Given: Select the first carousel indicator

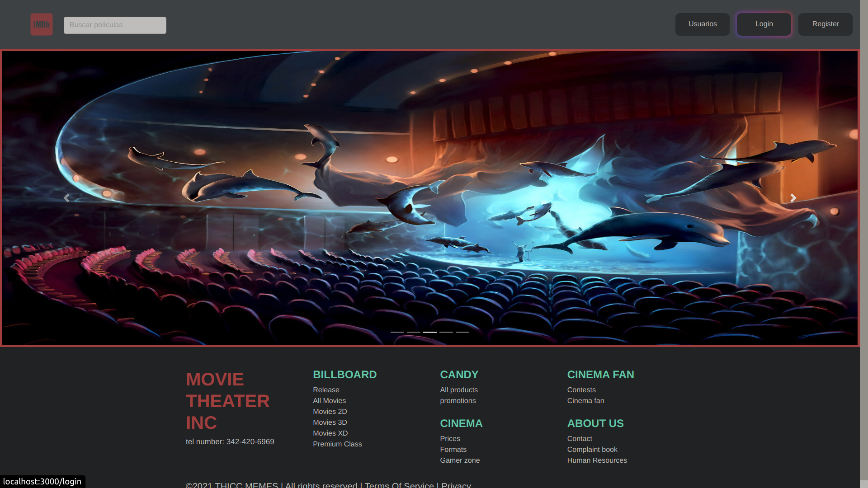Looking at the screenshot, I should [x=397, y=332].
